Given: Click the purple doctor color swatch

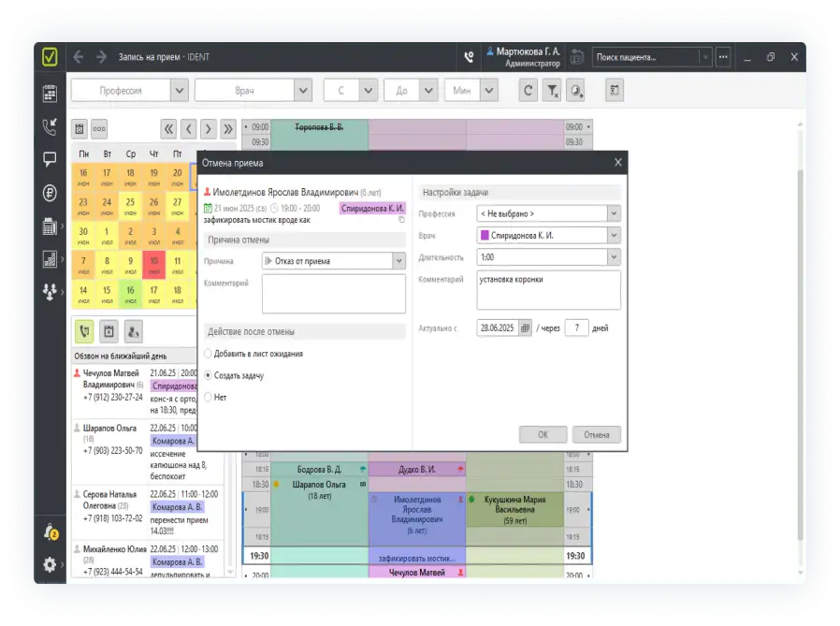Looking at the screenshot, I should click(x=485, y=235).
